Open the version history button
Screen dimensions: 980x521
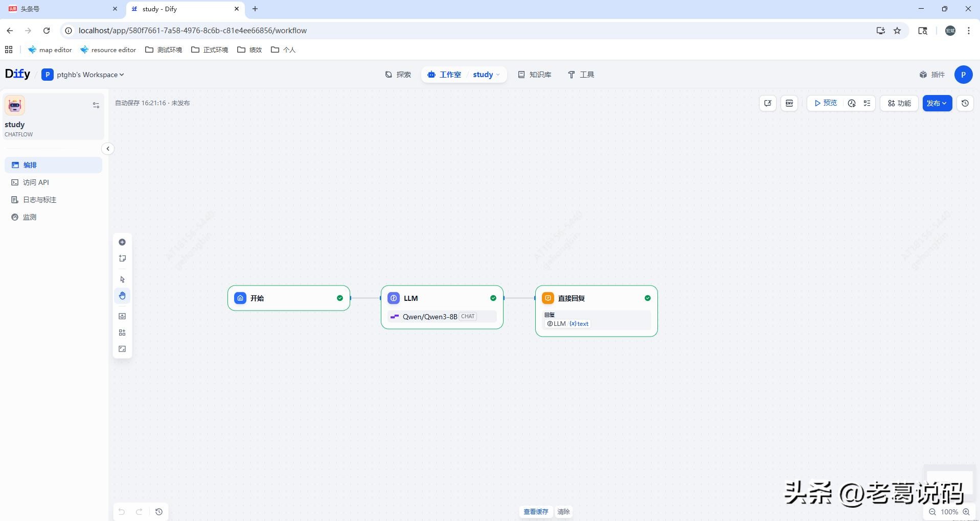point(965,103)
